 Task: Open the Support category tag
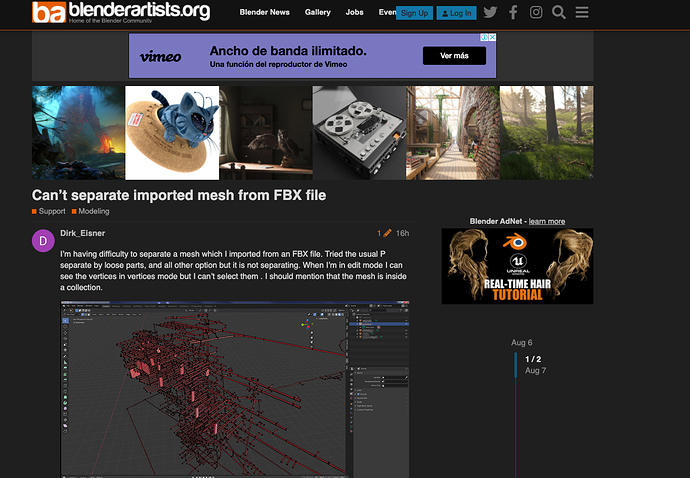48,211
